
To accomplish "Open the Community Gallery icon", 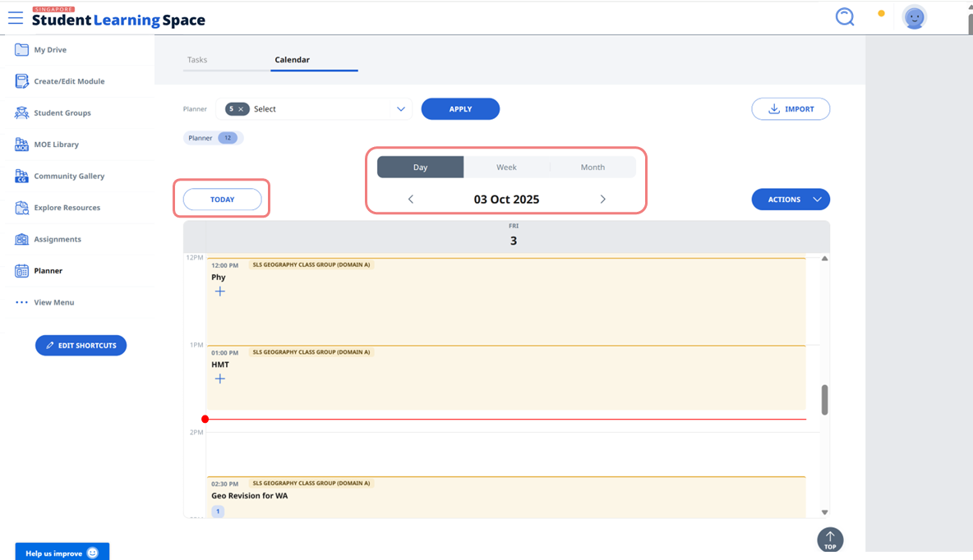I will pos(71,176).
